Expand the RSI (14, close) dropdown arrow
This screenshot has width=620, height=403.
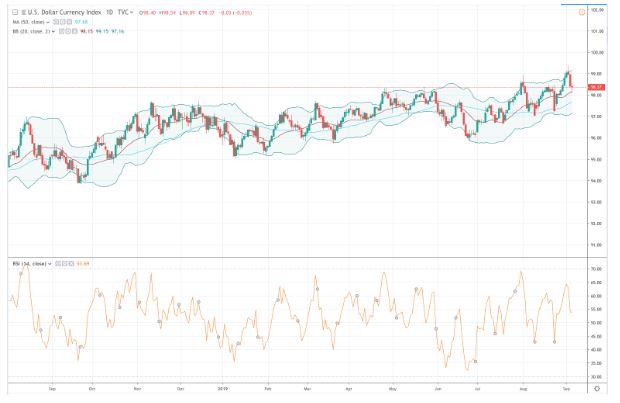(50, 263)
